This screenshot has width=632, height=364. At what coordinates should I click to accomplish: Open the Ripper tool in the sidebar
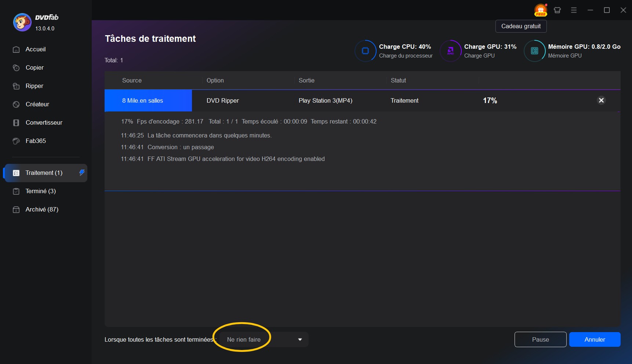(34, 86)
